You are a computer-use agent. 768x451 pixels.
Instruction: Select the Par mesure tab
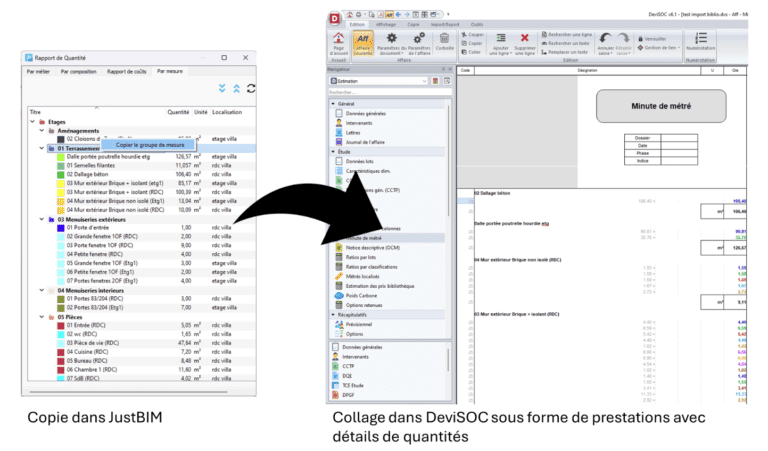click(x=169, y=71)
